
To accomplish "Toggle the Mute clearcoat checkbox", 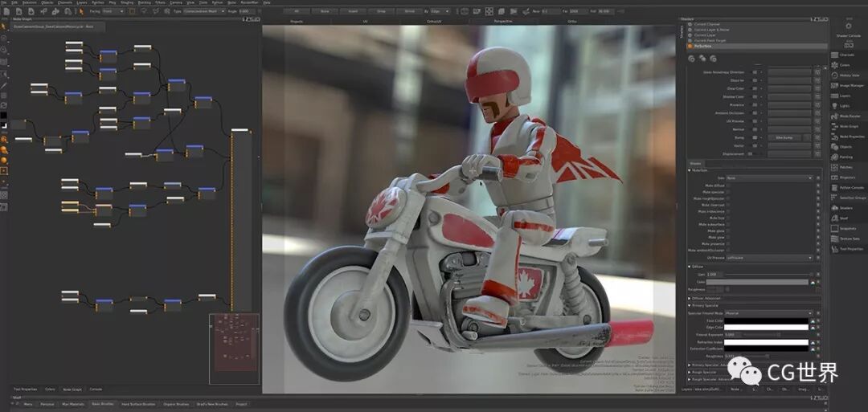I will point(728,205).
